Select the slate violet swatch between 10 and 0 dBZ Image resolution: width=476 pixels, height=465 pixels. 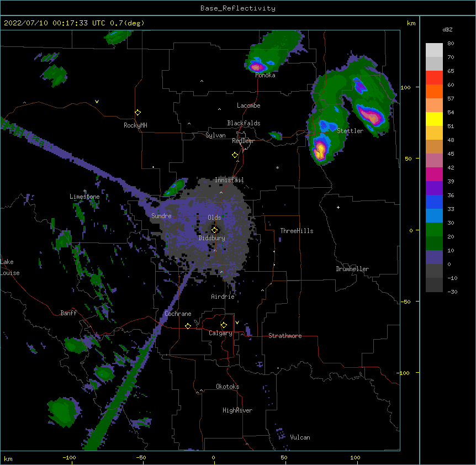tap(434, 257)
